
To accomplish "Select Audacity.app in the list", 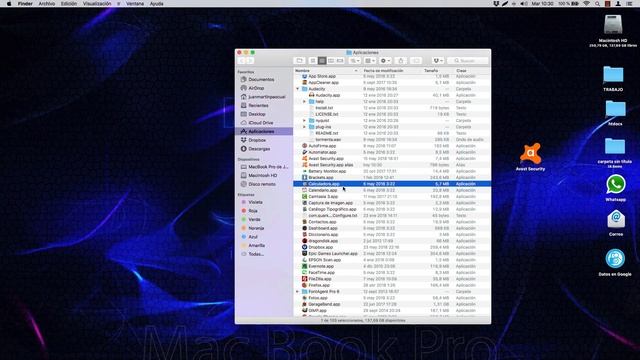I will [392, 95].
